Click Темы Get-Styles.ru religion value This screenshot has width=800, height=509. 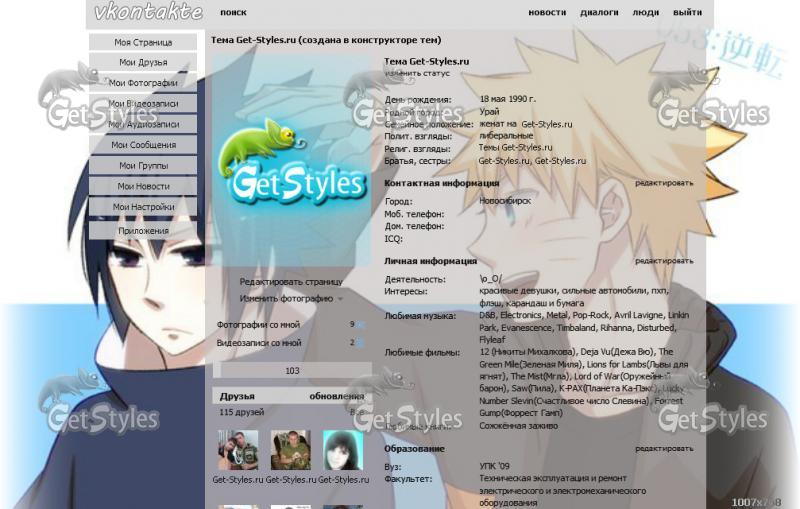point(515,147)
